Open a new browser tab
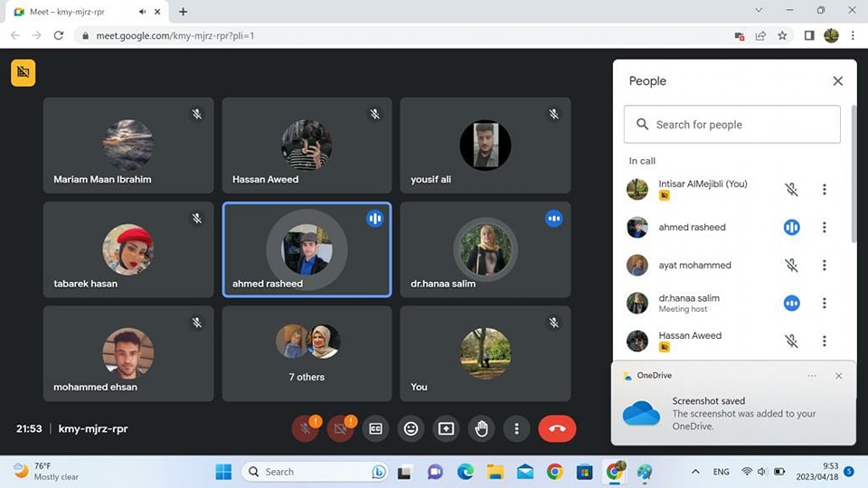 coord(184,12)
